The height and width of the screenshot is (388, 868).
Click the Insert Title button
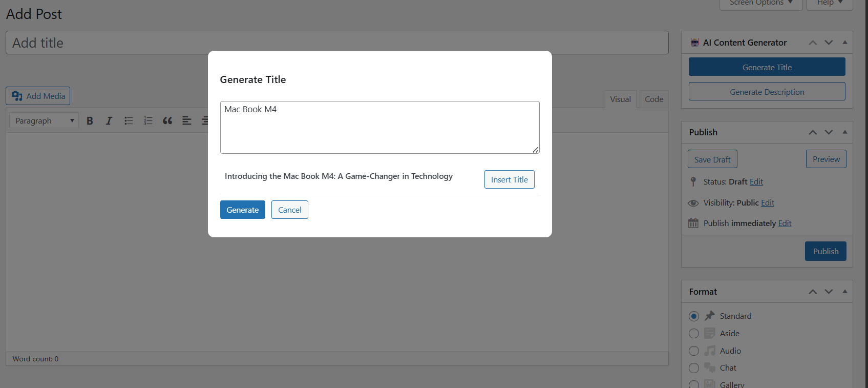(509, 179)
